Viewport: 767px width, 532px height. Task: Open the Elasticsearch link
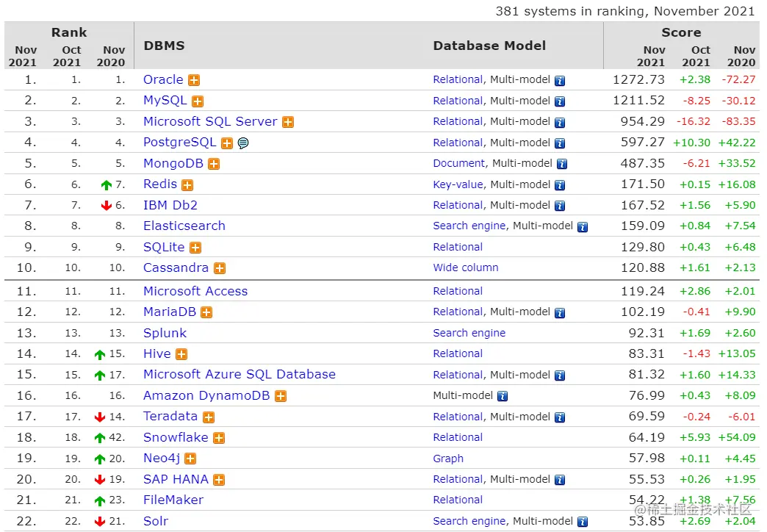pyautogui.click(x=184, y=226)
